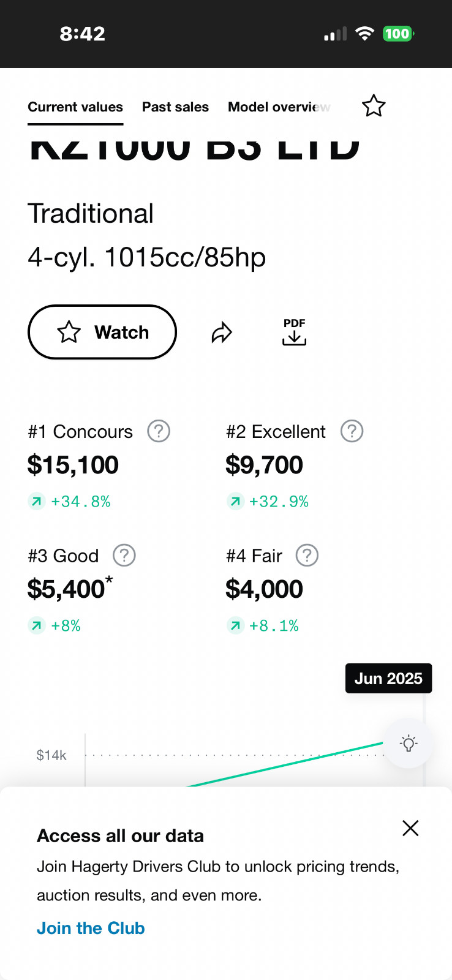Download the PDF report icon

point(294,332)
